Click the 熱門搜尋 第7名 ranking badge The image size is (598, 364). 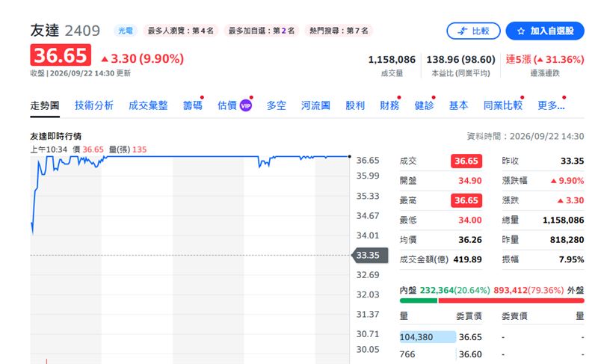[339, 31]
